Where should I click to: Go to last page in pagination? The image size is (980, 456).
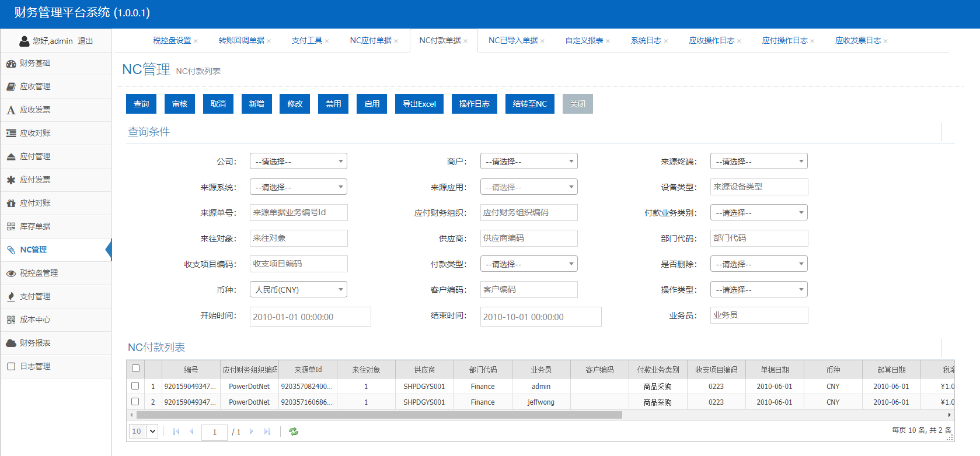pyautogui.click(x=267, y=432)
